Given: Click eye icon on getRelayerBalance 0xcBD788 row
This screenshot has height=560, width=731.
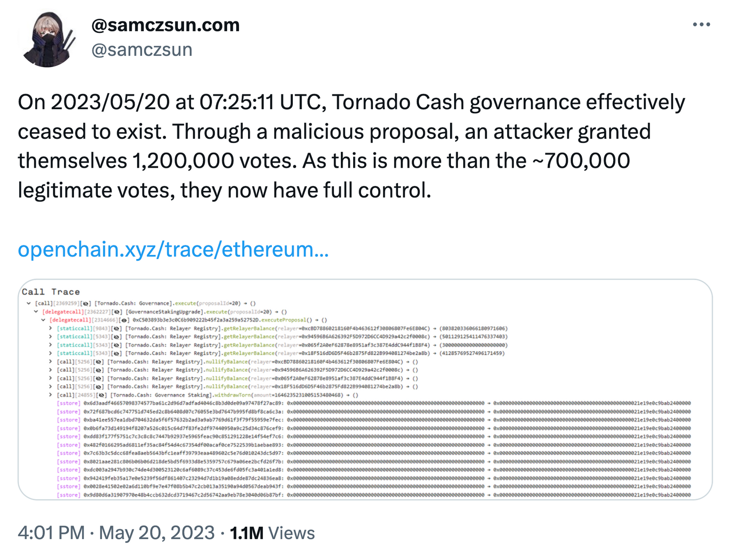Looking at the screenshot, I should [117, 328].
